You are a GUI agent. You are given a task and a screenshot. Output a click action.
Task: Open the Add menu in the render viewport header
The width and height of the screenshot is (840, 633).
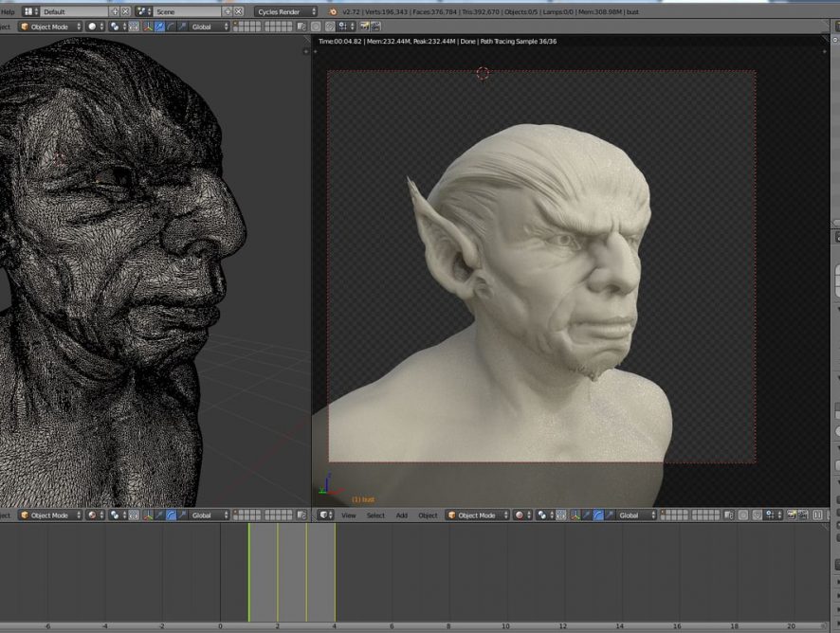[x=401, y=515]
